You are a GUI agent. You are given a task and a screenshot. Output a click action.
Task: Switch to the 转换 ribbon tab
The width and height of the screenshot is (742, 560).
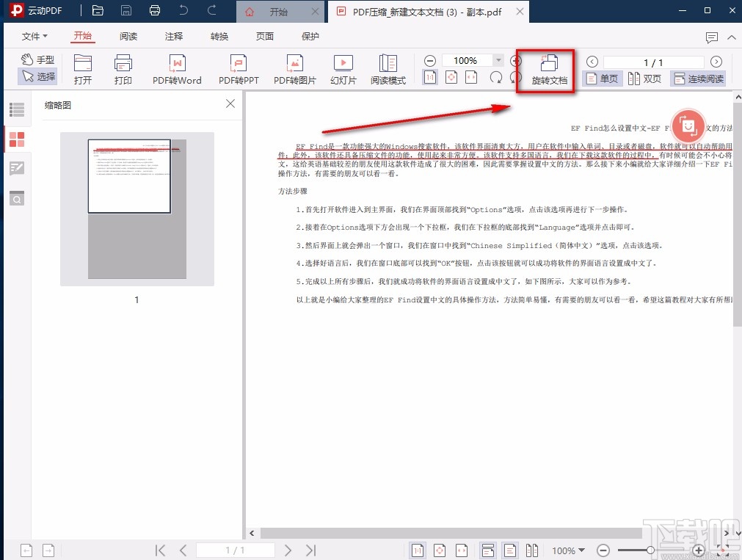point(219,35)
